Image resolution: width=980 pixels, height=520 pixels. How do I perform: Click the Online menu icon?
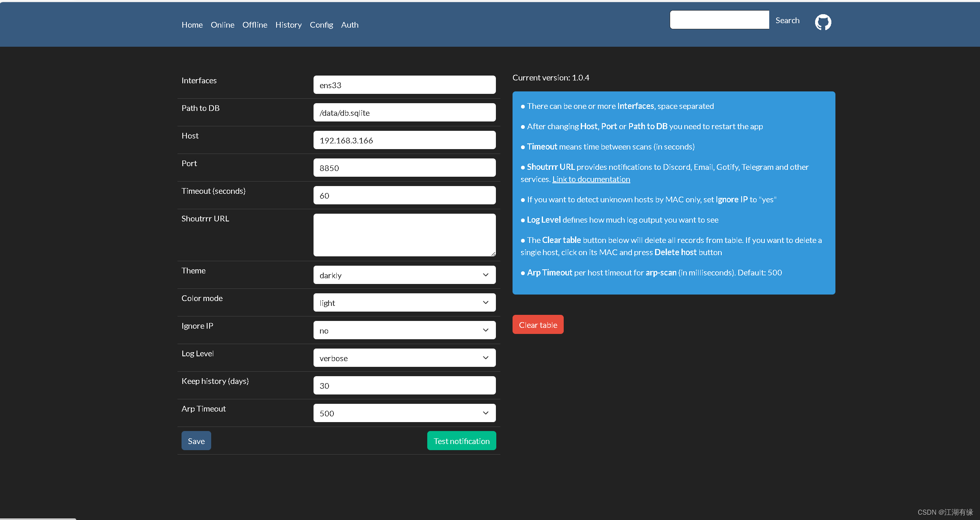coord(222,25)
